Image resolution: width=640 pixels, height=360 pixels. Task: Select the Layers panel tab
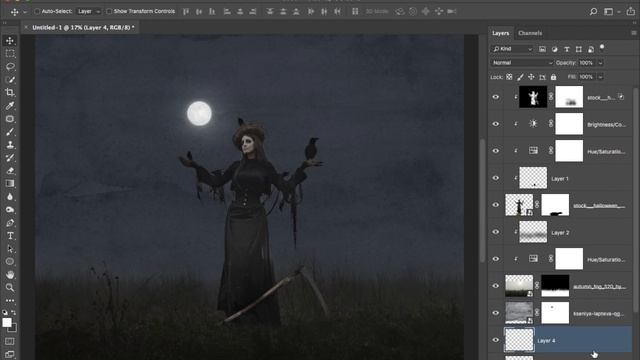click(500, 33)
